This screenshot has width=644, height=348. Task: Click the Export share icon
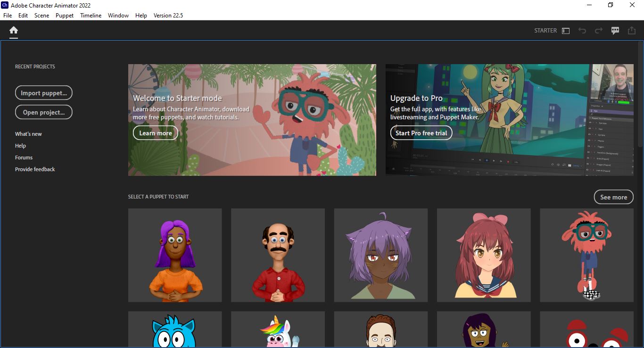tap(632, 31)
